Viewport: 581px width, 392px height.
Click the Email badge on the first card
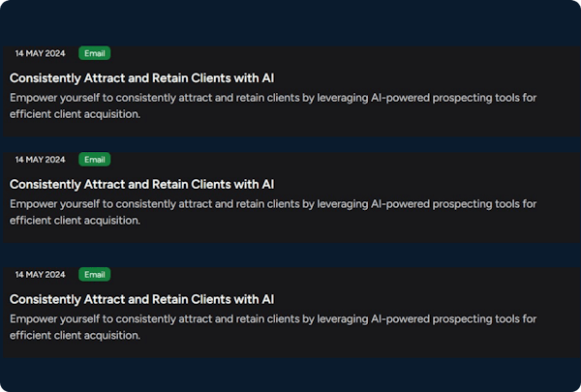pyautogui.click(x=94, y=53)
